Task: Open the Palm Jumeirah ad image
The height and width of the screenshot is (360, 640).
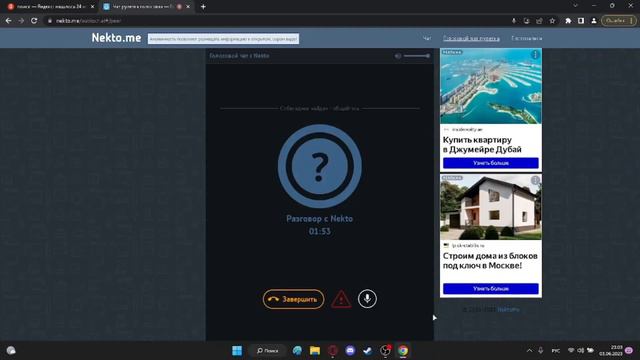Action: coord(491,86)
